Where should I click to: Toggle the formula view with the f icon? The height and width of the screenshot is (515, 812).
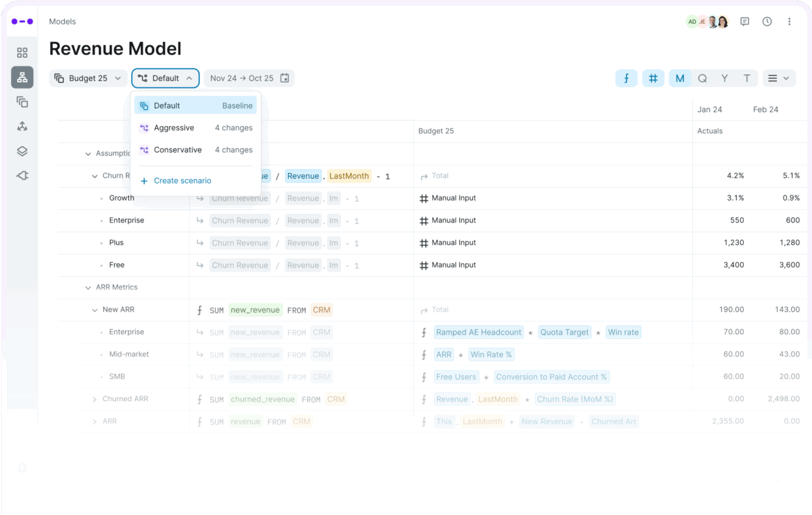[626, 78]
